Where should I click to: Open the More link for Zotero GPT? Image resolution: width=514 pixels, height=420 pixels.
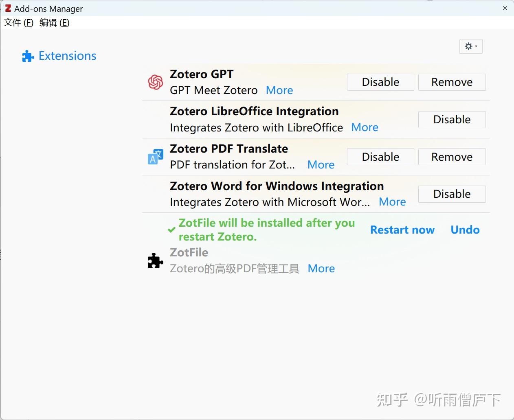[x=279, y=90]
